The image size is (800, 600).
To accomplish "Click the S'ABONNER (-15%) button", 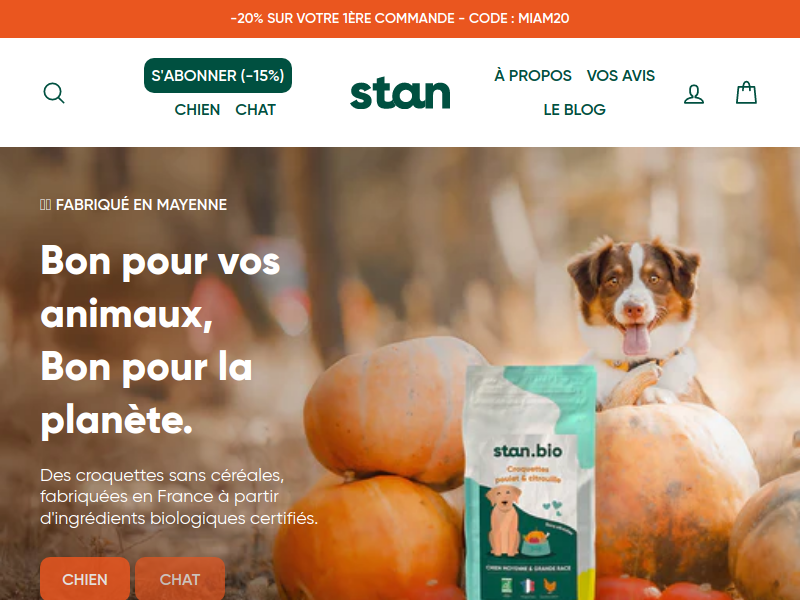I will coord(218,76).
